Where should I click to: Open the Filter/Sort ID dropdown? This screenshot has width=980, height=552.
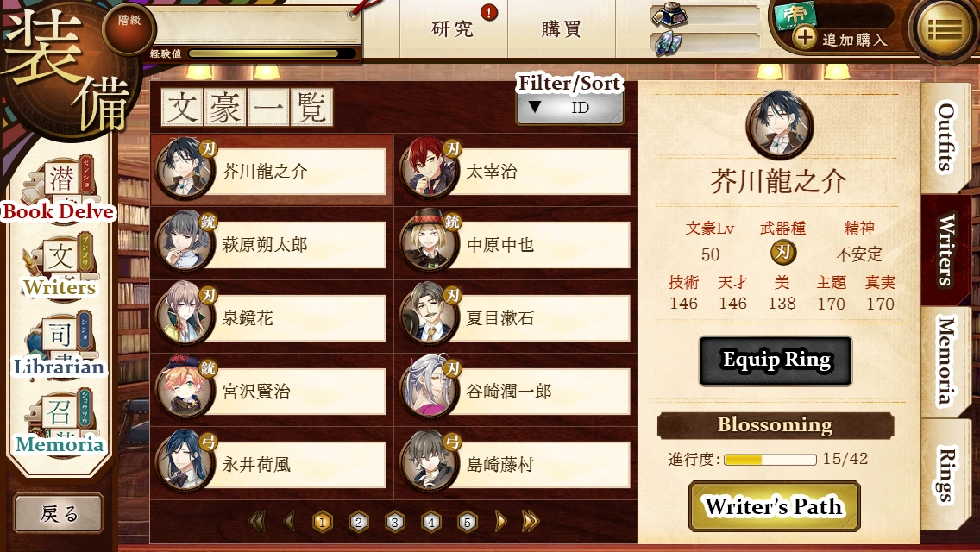[x=570, y=108]
